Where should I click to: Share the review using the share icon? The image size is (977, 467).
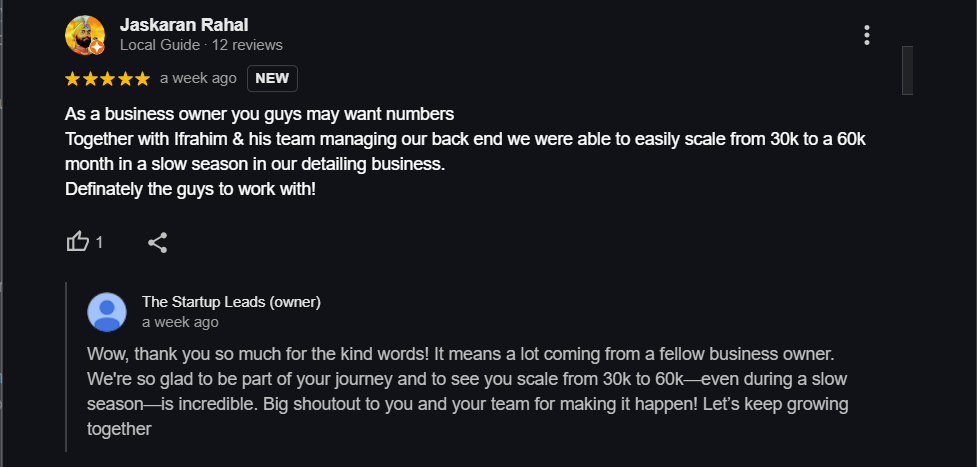coord(157,242)
